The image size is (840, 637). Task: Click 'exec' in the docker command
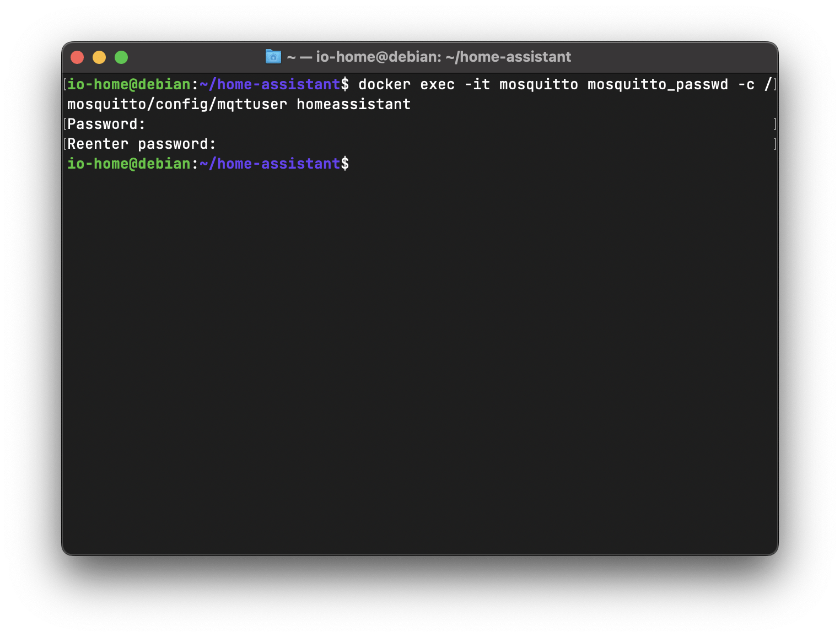click(437, 84)
